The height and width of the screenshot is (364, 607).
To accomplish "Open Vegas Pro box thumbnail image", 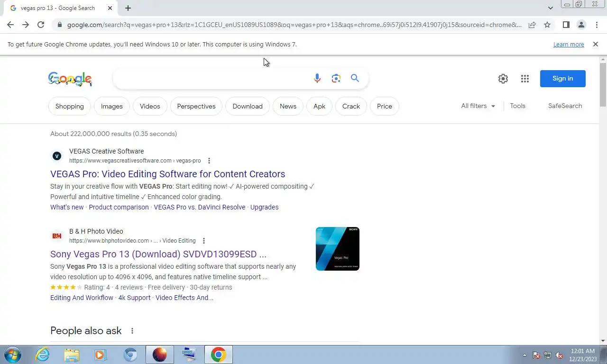I will (338, 249).
